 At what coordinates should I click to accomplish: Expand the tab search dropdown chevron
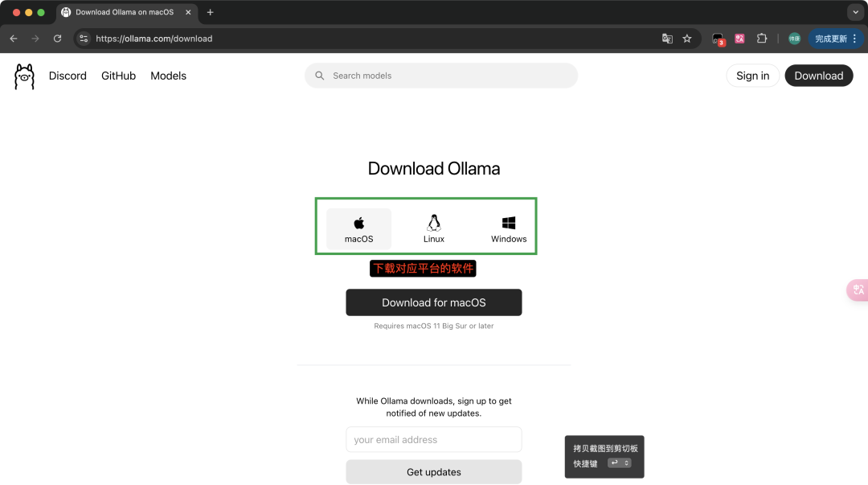(855, 12)
